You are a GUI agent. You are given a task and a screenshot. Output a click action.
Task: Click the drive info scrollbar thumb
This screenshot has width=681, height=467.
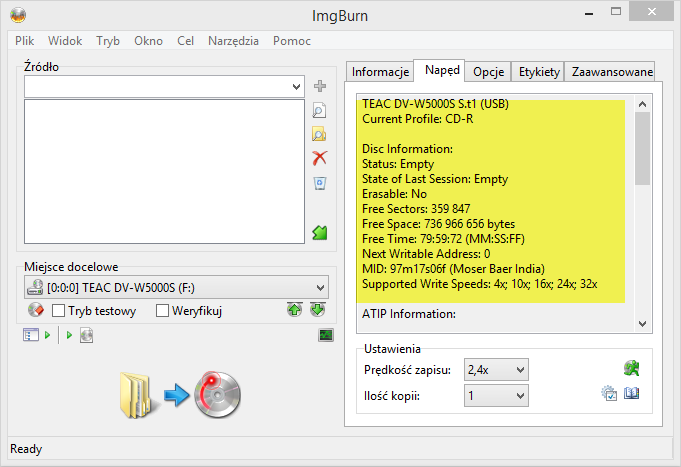point(643,149)
